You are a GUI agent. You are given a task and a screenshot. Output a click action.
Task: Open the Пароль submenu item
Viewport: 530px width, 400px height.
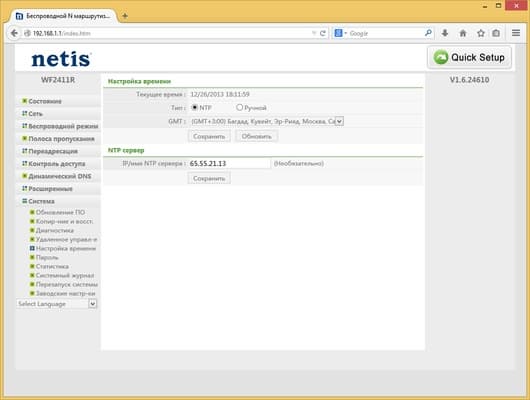[x=44, y=257]
